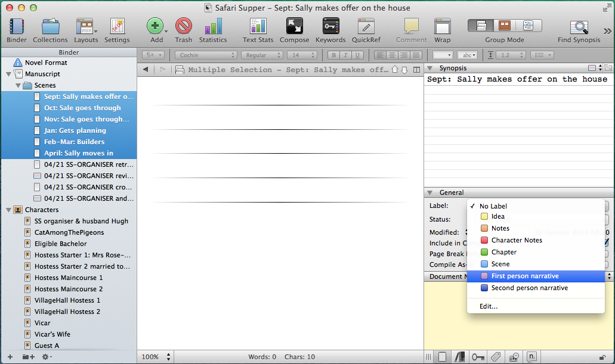Set Group Mode to outliner view
This screenshot has height=364, width=615.
coord(529,26)
